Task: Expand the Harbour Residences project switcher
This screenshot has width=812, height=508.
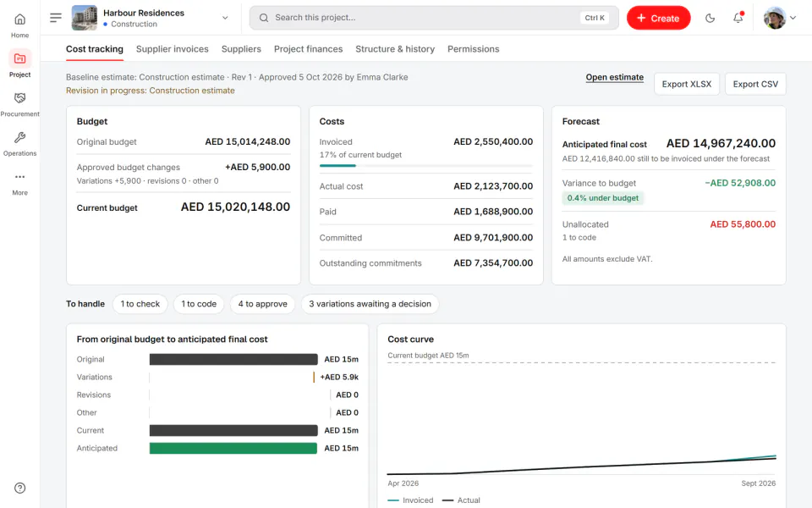Action: (x=225, y=18)
